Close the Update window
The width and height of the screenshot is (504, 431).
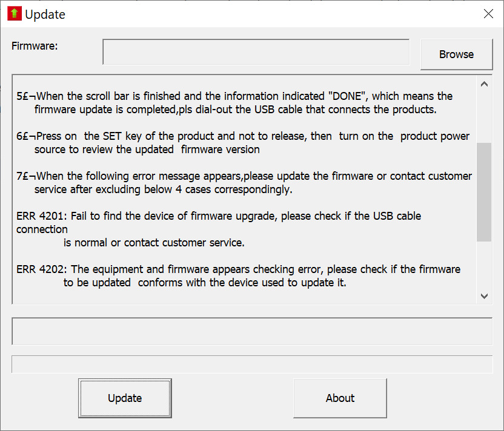[488, 14]
